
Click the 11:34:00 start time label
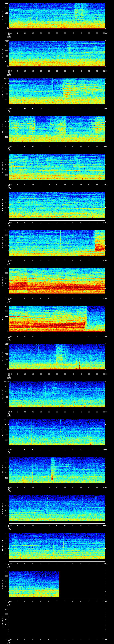[9, 601]
